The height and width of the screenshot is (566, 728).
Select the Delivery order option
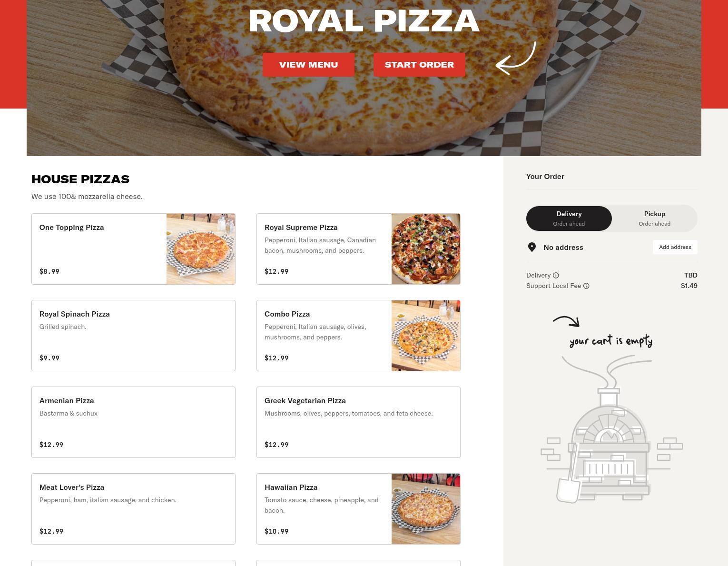coord(569,218)
